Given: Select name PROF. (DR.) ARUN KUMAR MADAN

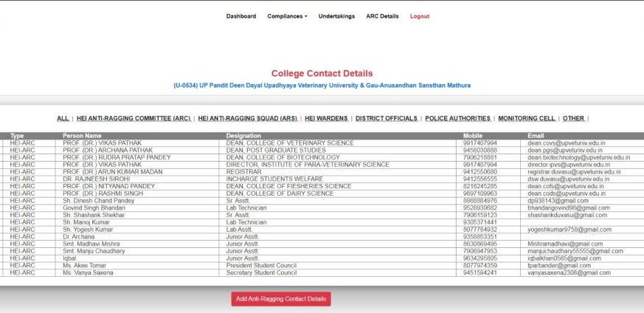Looking at the screenshot, I should (x=113, y=172).
